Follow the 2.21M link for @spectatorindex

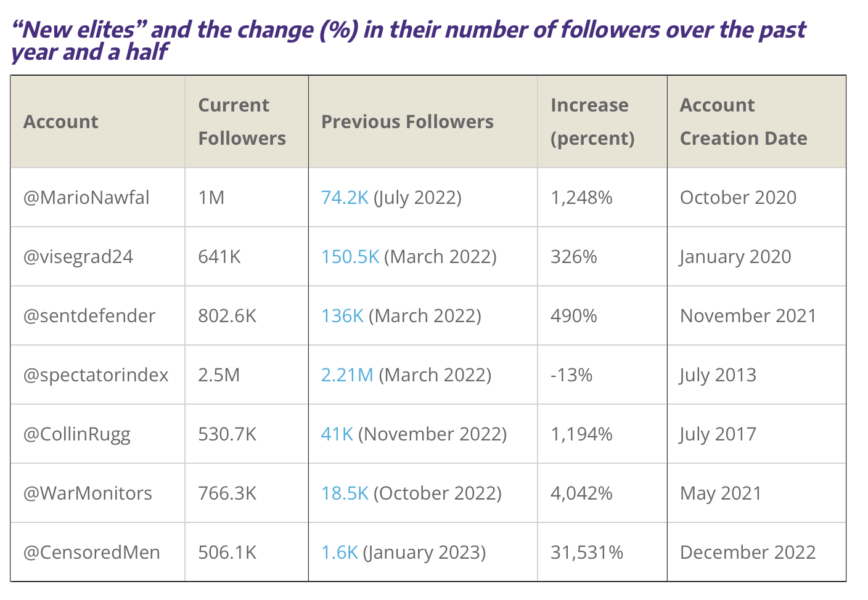[347, 375]
